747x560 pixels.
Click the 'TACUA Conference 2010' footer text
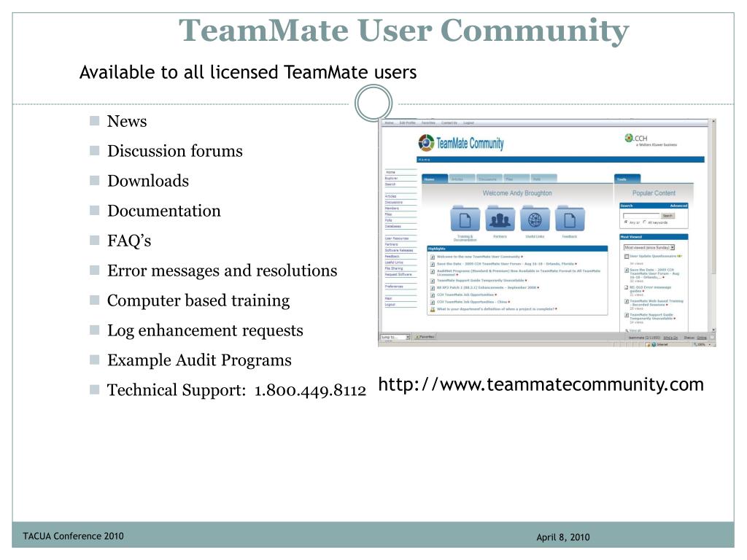(74, 536)
